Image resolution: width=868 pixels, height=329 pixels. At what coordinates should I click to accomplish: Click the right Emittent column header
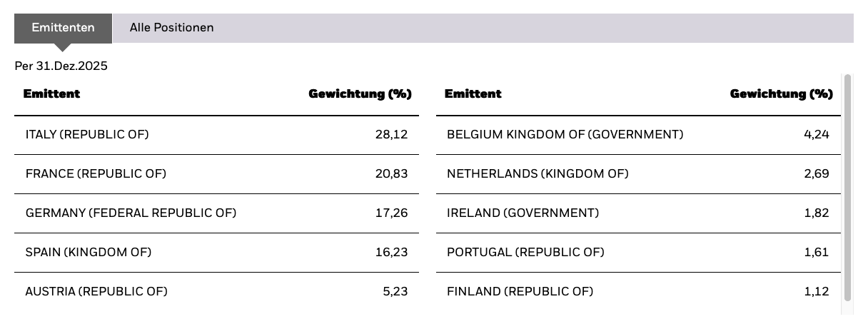click(x=473, y=93)
